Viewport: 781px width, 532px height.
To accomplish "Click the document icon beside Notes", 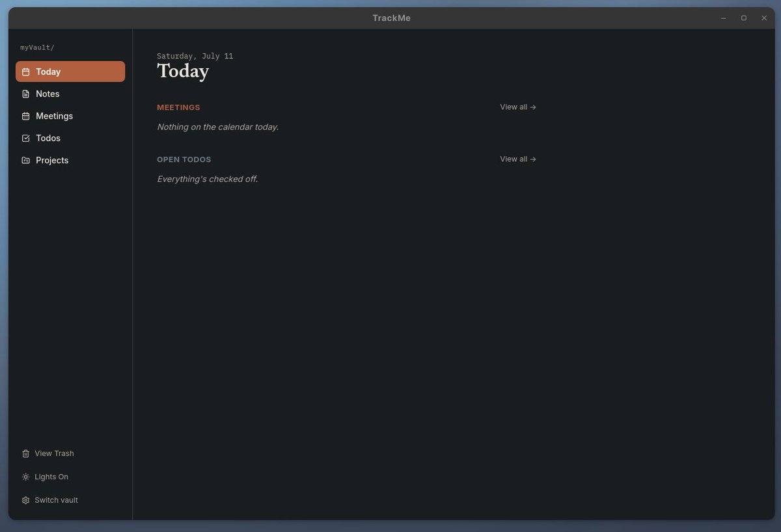I will 25,94.
